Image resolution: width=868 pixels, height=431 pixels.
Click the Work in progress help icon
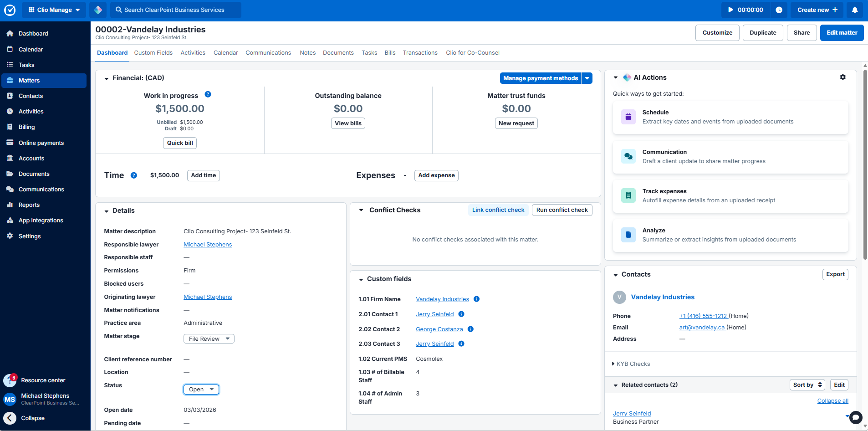coord(208,94)
